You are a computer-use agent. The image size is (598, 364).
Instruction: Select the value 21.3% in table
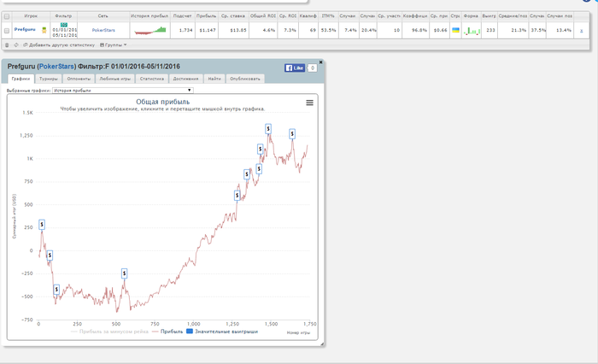pos(519,30)
